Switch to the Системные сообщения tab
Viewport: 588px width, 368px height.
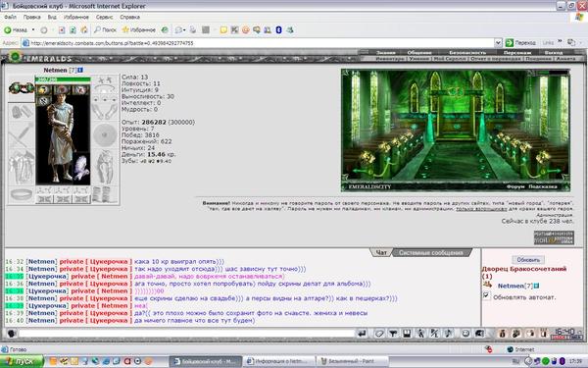click(x=430, y=253)
